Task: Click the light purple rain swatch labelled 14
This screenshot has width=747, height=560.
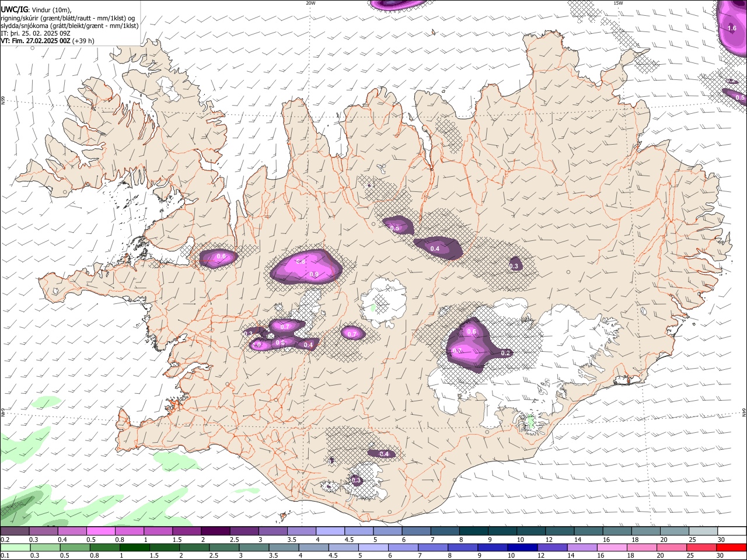Action: [582, 547]
